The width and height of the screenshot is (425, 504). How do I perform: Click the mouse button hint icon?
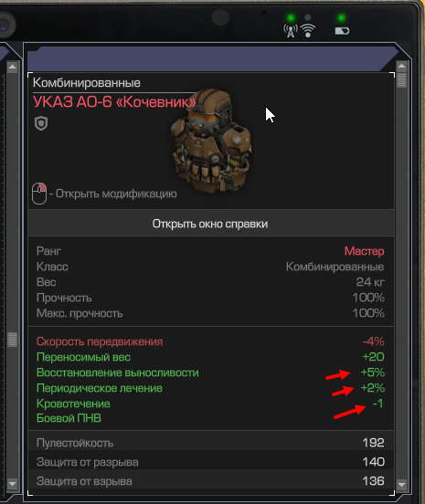coord(39,194)
